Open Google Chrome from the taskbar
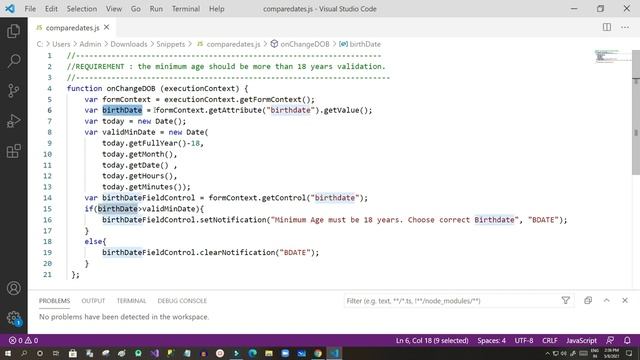The image size is (640, 360). click(x=318, y=353)
